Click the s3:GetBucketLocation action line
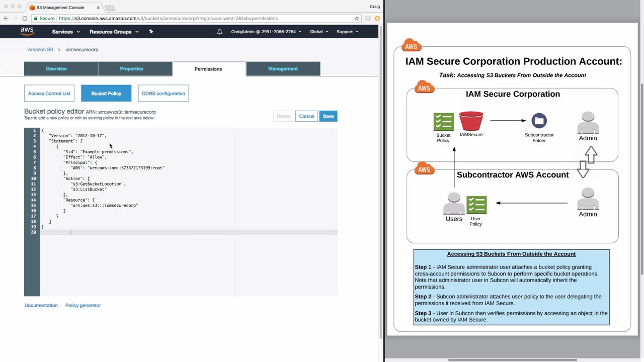Image resolution: width=644 pixels, height=362 pixels. 98,184
